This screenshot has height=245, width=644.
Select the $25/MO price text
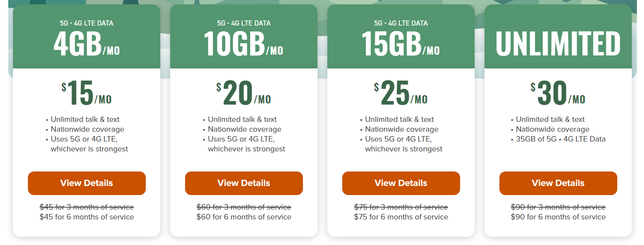click(401, 93)
